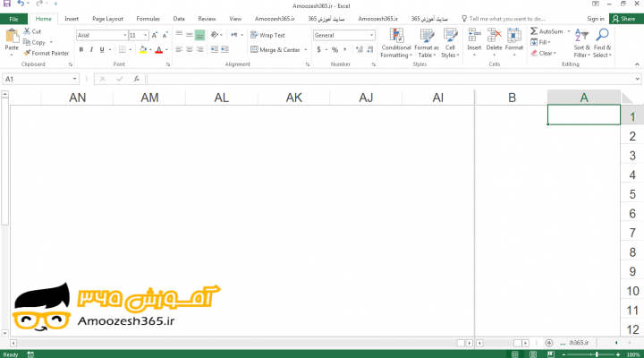Switch to the Insert tab
This screenshot has height=358, width=644.
point(72,19)
